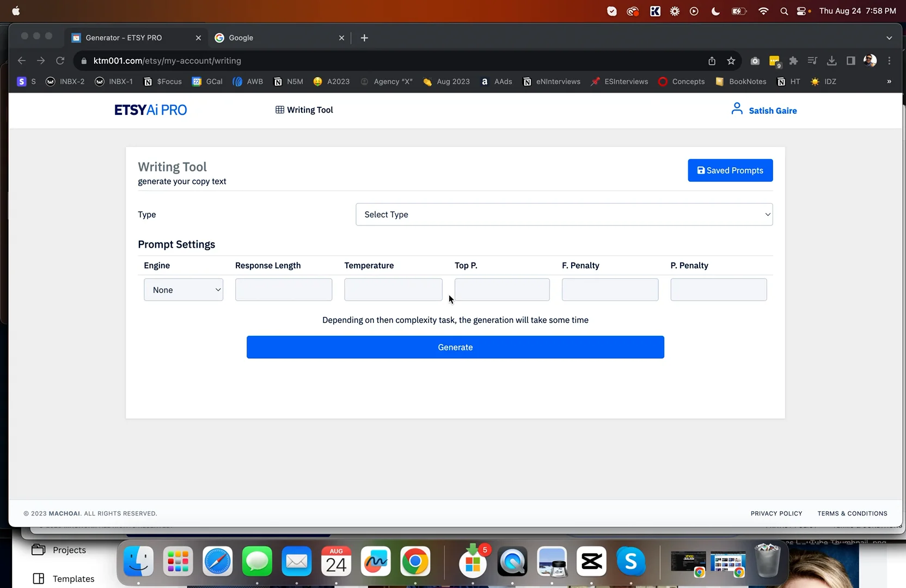
Task: Open the GCal bookmark
Action: coord(207,81)
